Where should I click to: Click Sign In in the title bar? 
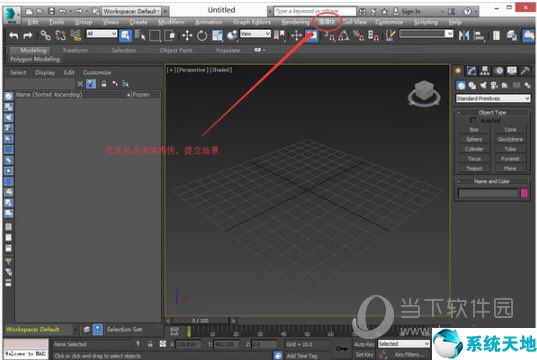coord(411,11)
